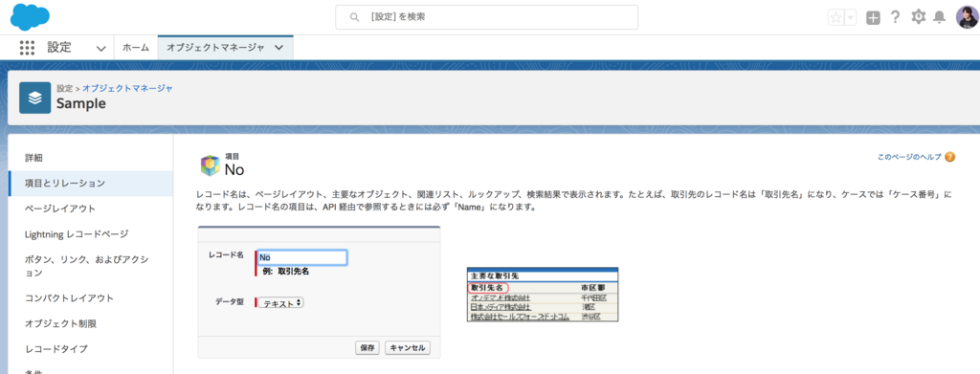Click the 保存 button
980x374 pixels.
pos(367,348)
